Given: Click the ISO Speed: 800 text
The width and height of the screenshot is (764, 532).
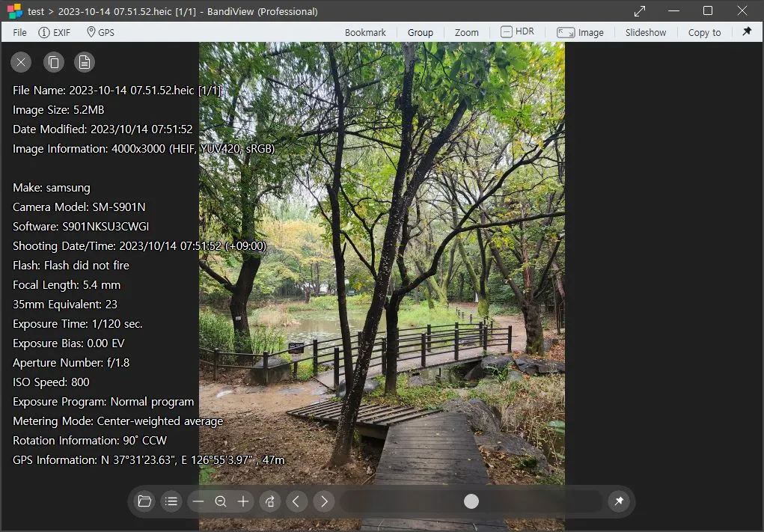Looking at the screenshot, I should point(51,383).
